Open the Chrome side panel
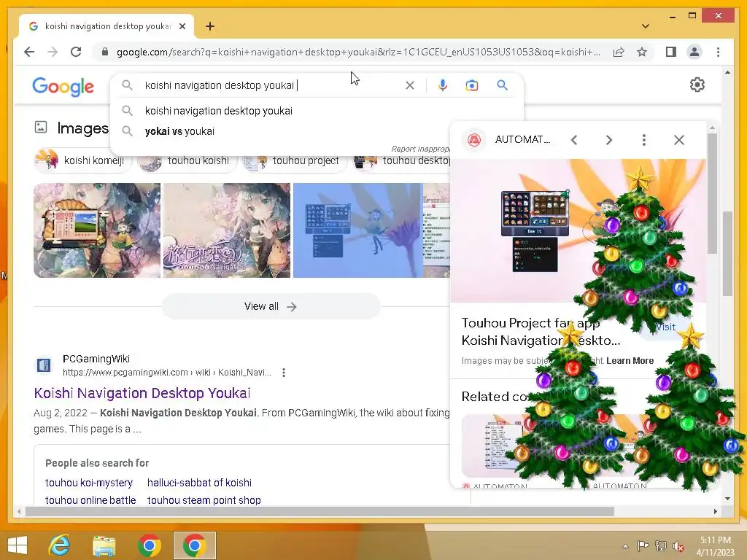 point(671,52)
